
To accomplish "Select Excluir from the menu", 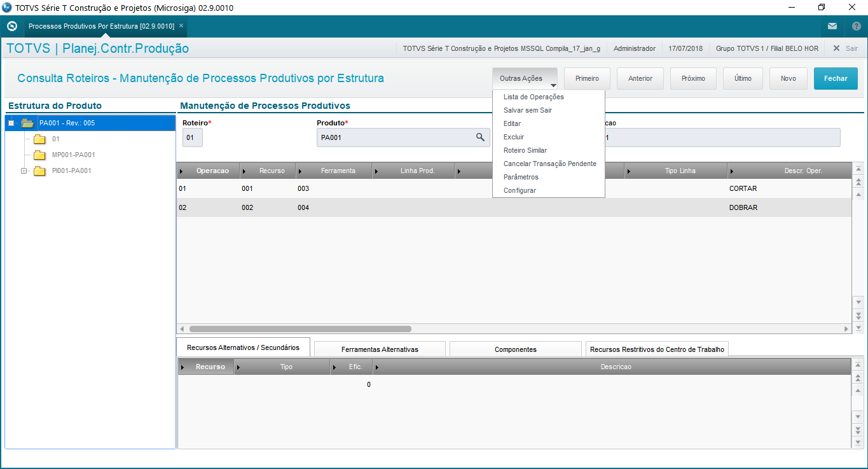I will tap(514, 137).
